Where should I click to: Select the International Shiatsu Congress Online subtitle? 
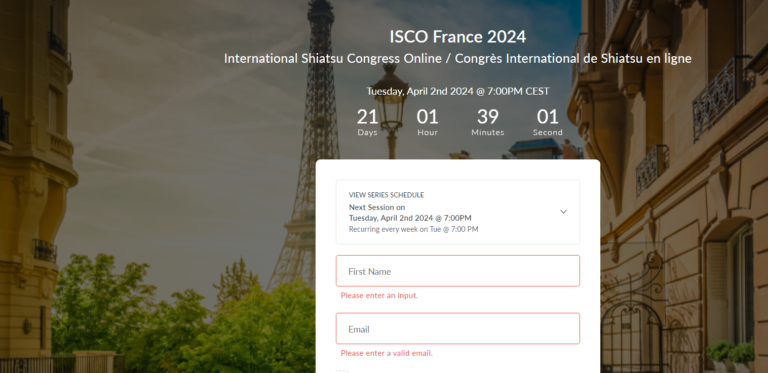coord(457,59)
